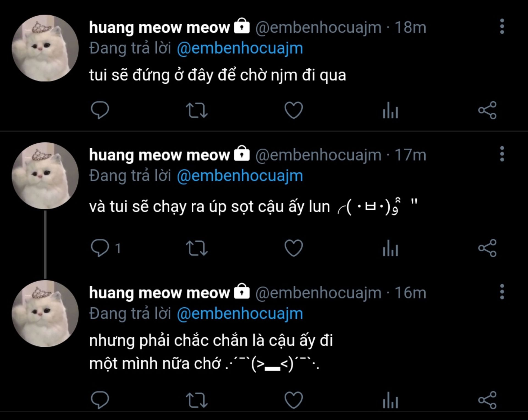This screenshot has width=528, height=420.
Task: Open @embenhocuajm link in first tweet
Action: click(240, 49)
